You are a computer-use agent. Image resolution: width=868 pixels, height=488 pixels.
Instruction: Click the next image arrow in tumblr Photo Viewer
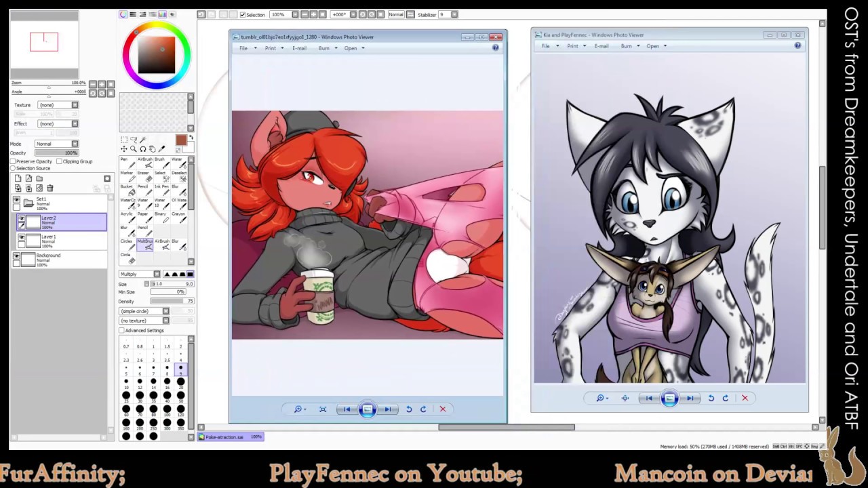coord(387,409)
